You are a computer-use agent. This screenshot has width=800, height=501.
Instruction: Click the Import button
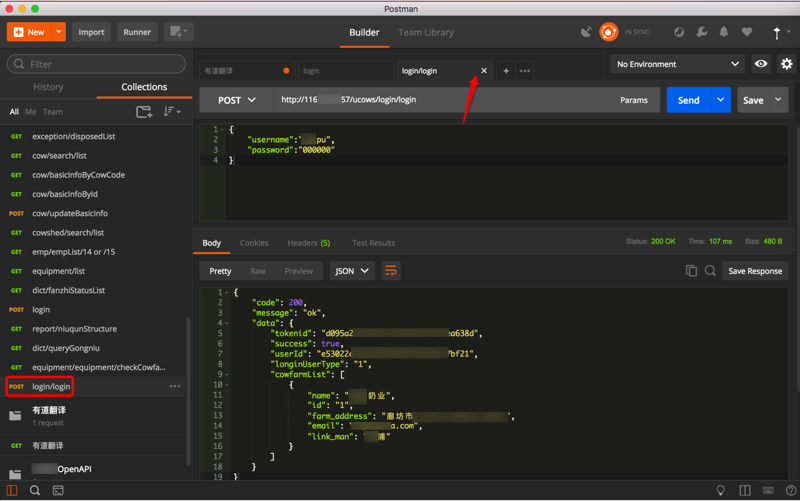91,32
